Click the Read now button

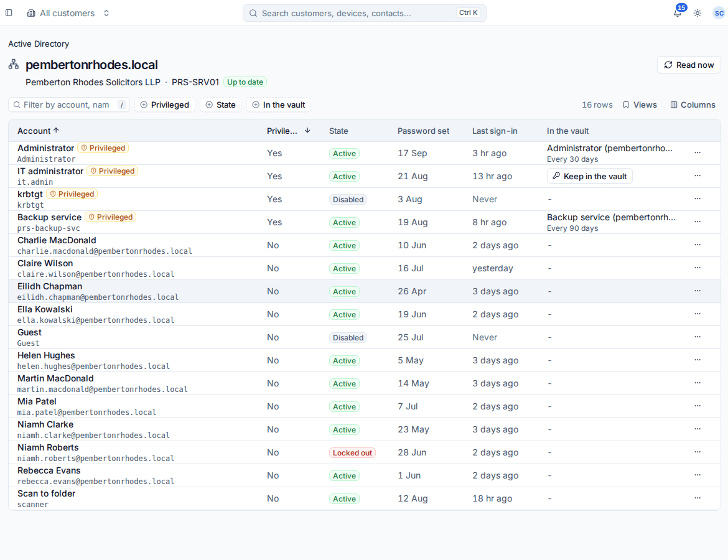(x=689, y=65)
